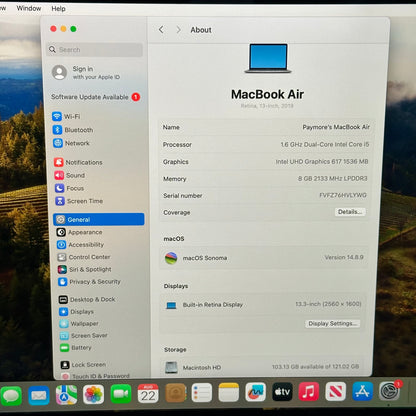Open News from the Dock

[336, 391]
